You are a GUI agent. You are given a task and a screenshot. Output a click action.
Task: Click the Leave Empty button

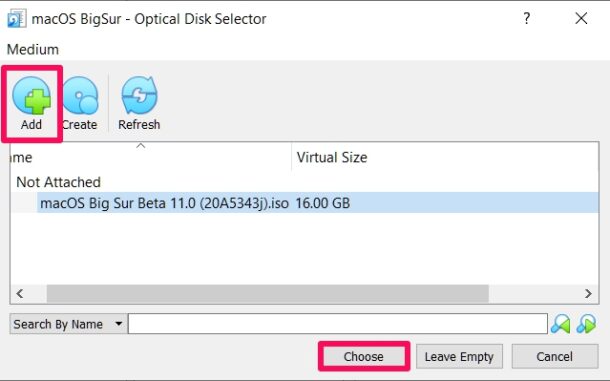[x=459, y=356]
